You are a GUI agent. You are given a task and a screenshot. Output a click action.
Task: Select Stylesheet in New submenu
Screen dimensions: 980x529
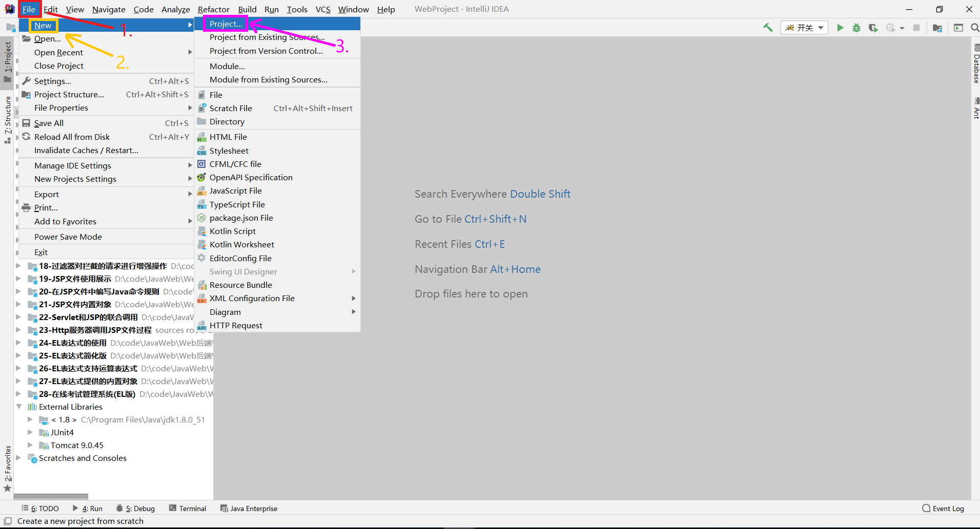coord(277,151)
